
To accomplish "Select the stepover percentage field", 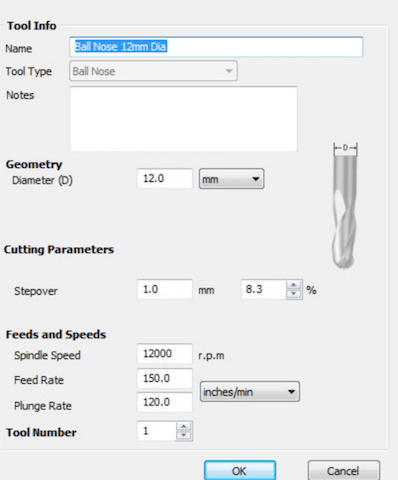I will (263, 289).
